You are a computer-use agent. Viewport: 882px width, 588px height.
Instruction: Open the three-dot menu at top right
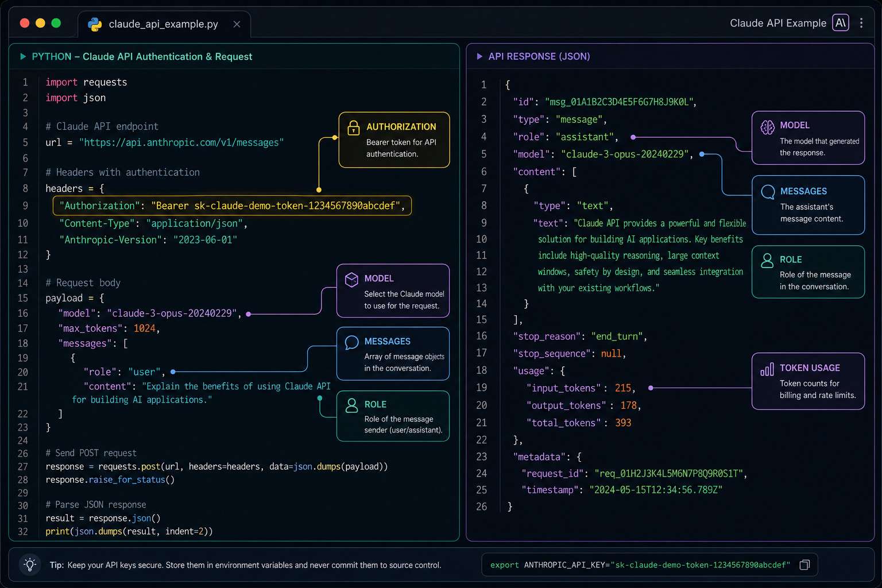[861, 23]
